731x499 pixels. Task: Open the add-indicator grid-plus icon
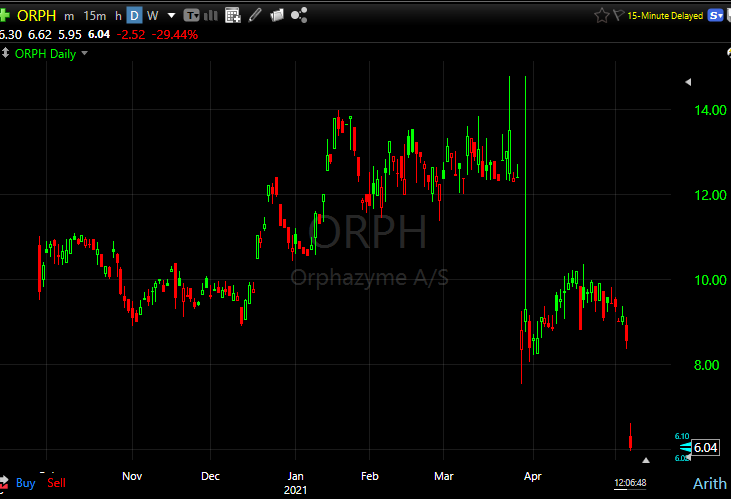(233, 15)
